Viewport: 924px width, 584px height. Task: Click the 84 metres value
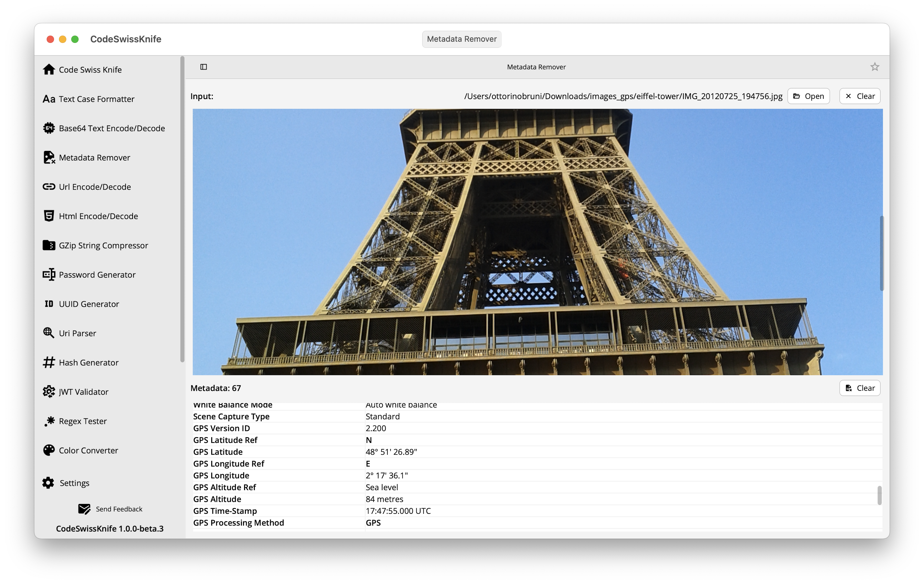(x=384, y=499)
